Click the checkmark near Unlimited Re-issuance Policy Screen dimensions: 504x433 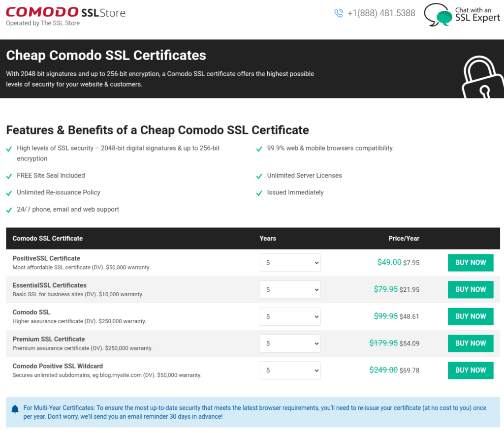[x=9, y=192]
